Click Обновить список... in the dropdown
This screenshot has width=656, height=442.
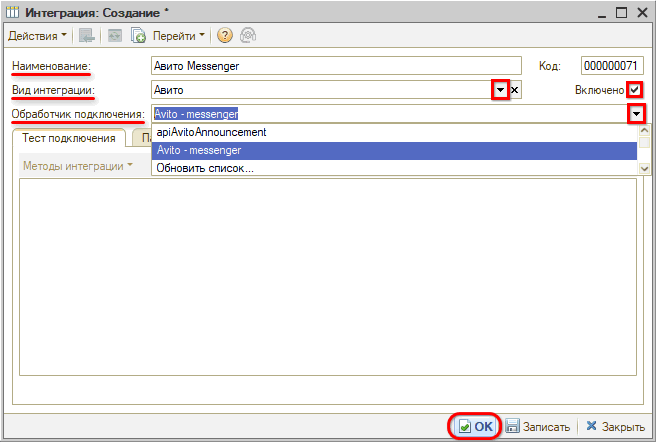pos(204,168)
